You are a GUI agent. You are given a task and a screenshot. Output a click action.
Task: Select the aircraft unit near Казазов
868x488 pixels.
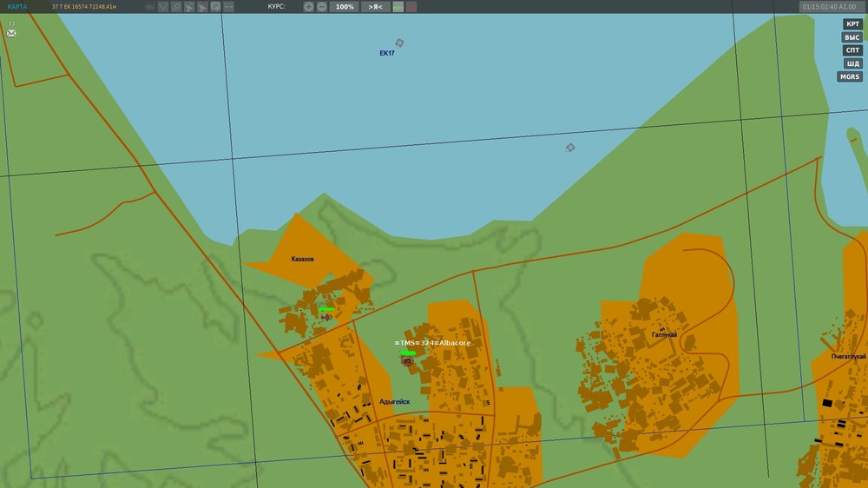(326, 317)
